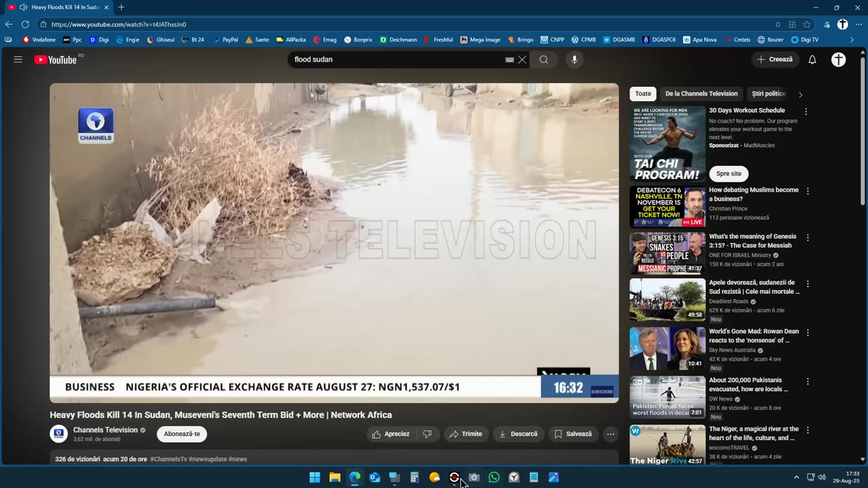
Task: Open the Mega Image bookmark
Action: 480,40
